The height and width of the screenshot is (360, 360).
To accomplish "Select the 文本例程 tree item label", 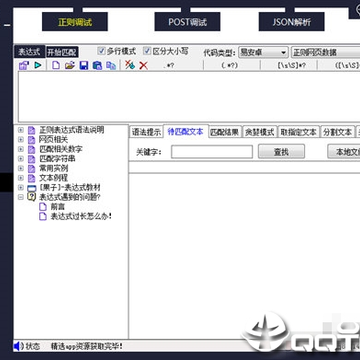I will (53, 178).
